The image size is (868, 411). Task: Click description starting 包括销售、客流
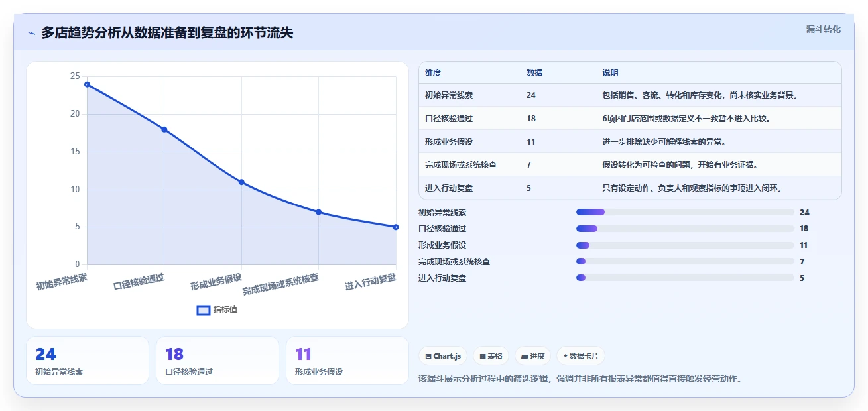point(700,95)
